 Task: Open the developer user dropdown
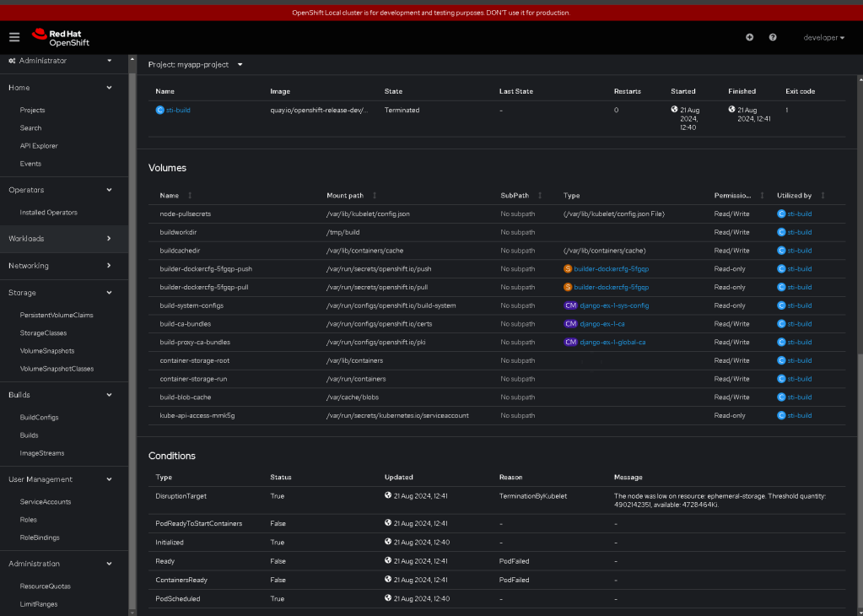(x=823, y=37)
